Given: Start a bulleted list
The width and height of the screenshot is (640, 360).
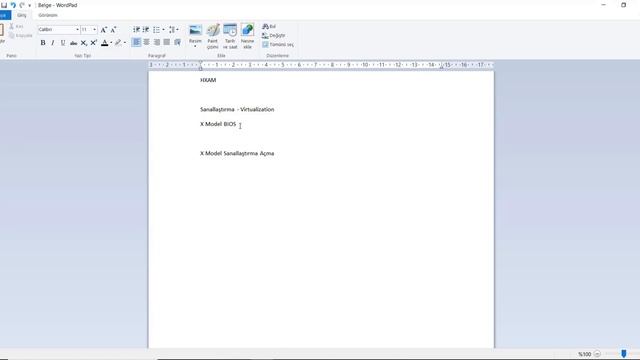Looking at the screenshot, I should pyautogui.click(x=156, y=29).
